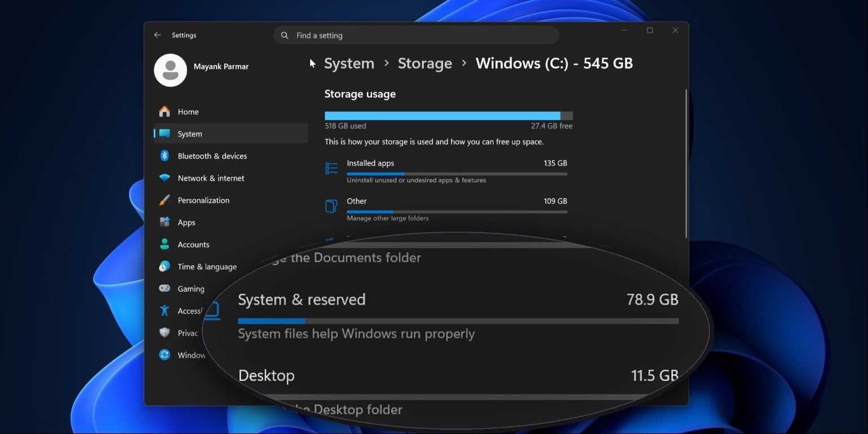
Task: Click 'Manage other large folders' text
Action: [x=388, y=218]
